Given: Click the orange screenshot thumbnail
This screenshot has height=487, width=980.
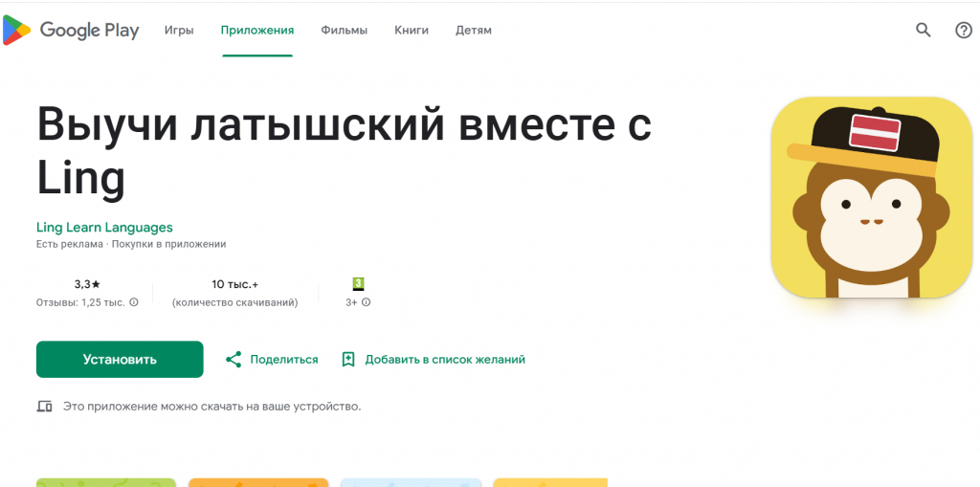Looking at the screenshot, I should pyautogui.click(x=258, y=482).
